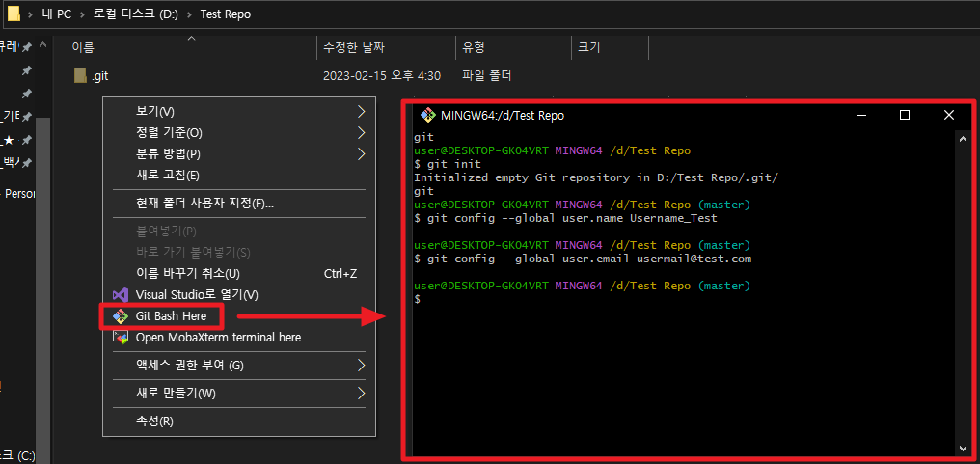980x464 pixels.
Task: Click terminal scrollbar down arrow
Action: pos(964,448)
